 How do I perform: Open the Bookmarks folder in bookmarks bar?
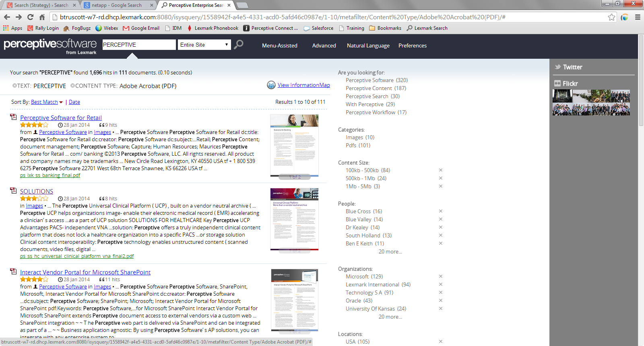[385, 28]
